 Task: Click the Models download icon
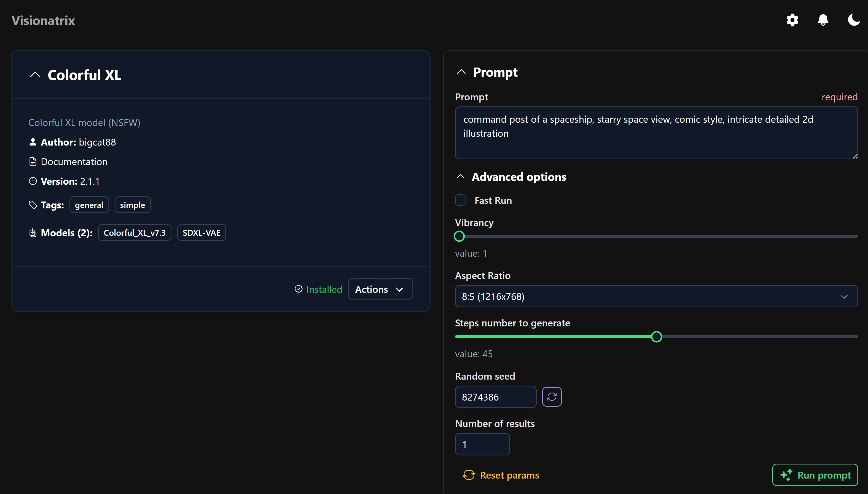coord(33,233)
